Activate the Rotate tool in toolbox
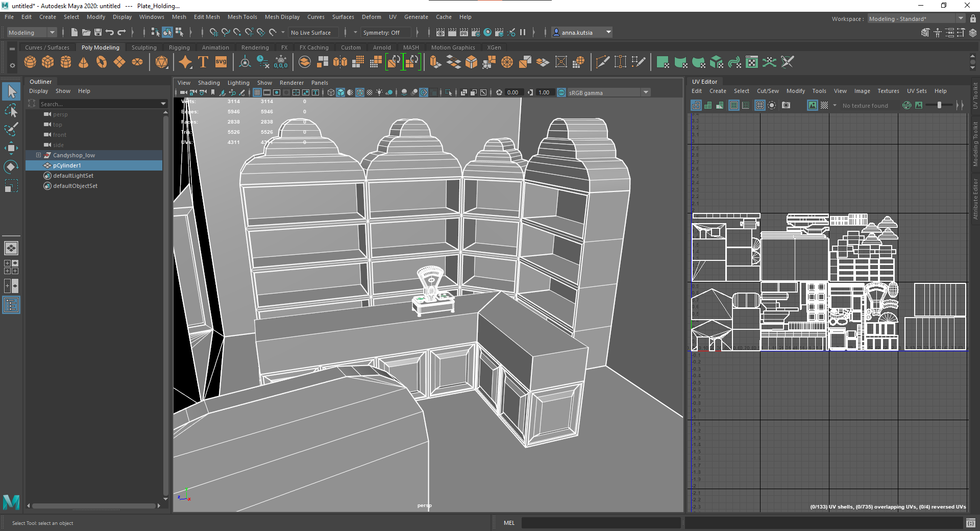The image size is (980, 531). point(11,167)
